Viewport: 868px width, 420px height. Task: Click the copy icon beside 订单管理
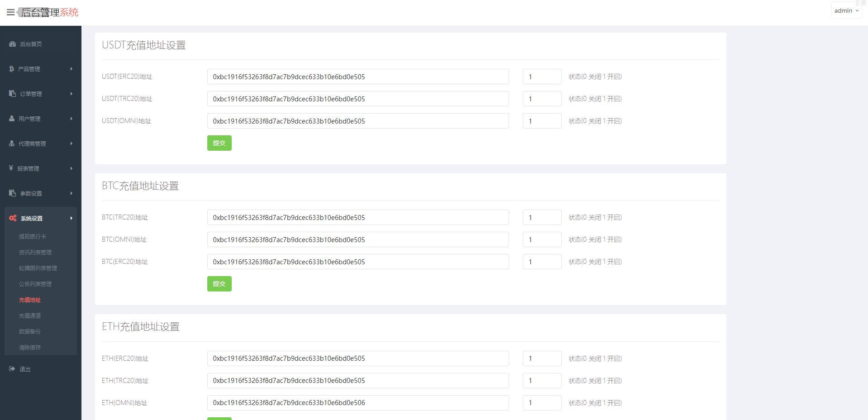(x=12, y=93)
